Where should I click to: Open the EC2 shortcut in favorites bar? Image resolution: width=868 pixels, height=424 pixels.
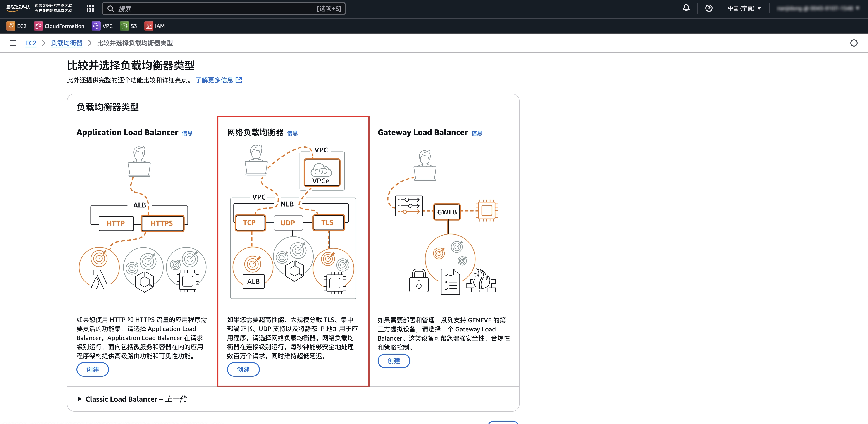coord(17,26)
